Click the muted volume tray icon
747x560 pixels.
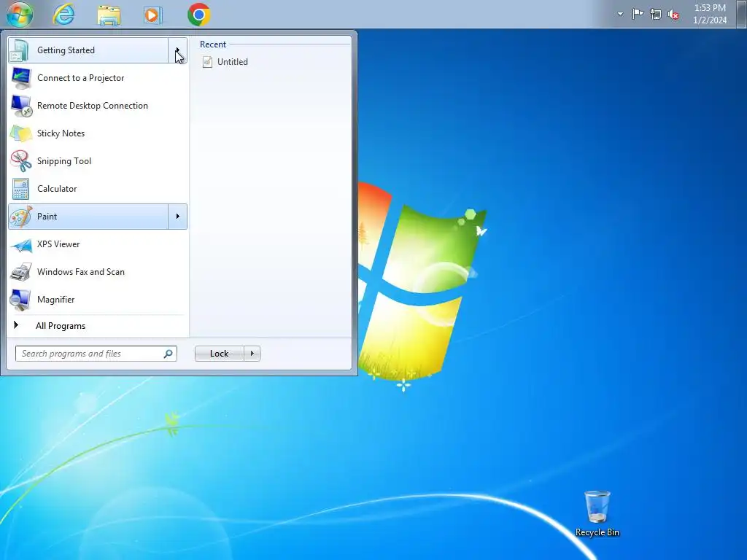pos(673,15)
